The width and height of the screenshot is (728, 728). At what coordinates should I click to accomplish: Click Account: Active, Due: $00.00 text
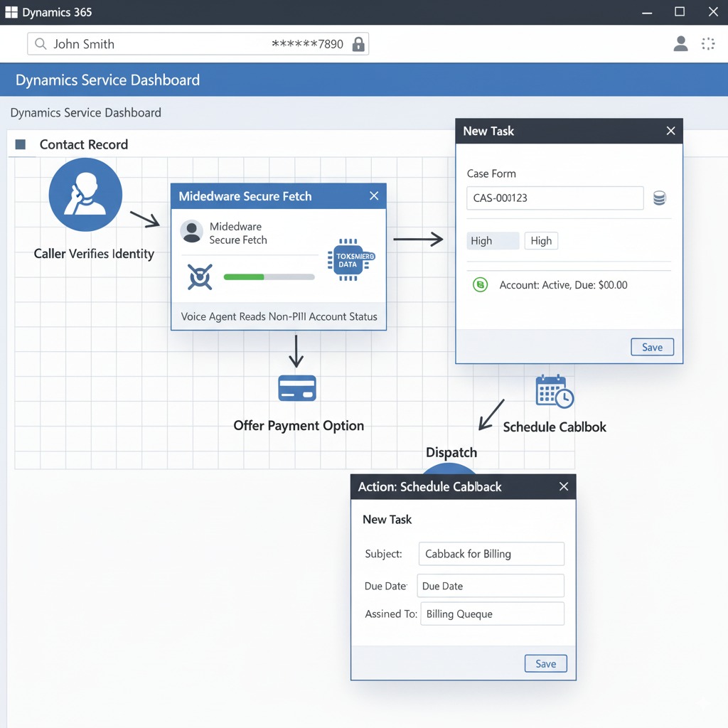[563, 284]
